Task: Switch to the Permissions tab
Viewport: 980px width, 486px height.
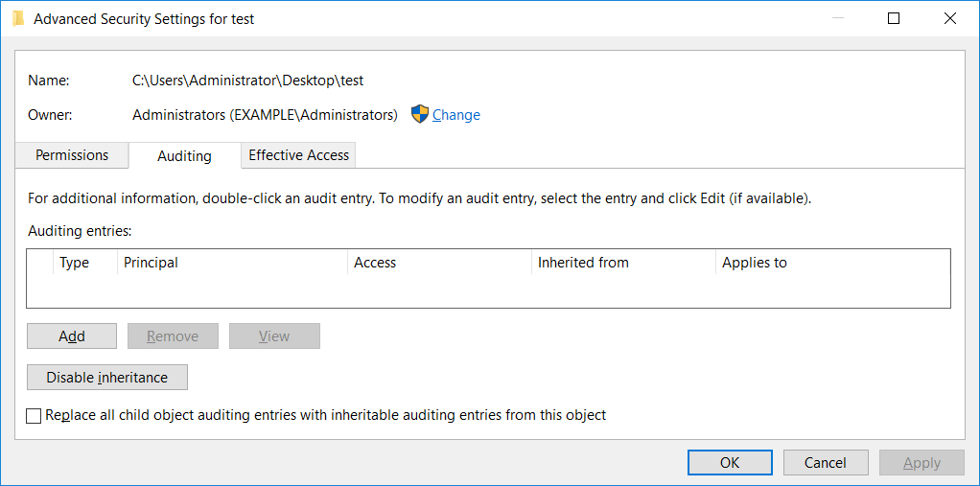Action: tap(72, 155)
